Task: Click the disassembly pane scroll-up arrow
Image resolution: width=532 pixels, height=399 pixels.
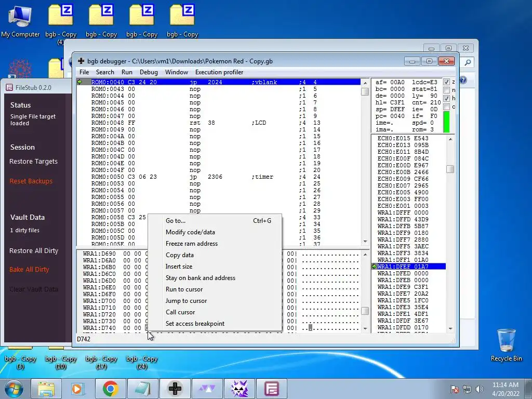Action: click(x=365, y=83)
